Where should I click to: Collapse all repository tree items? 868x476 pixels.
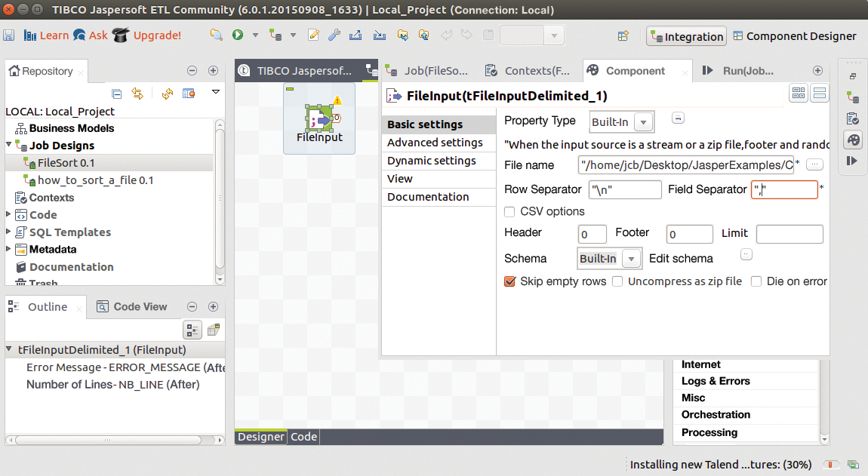coord(116,94)
